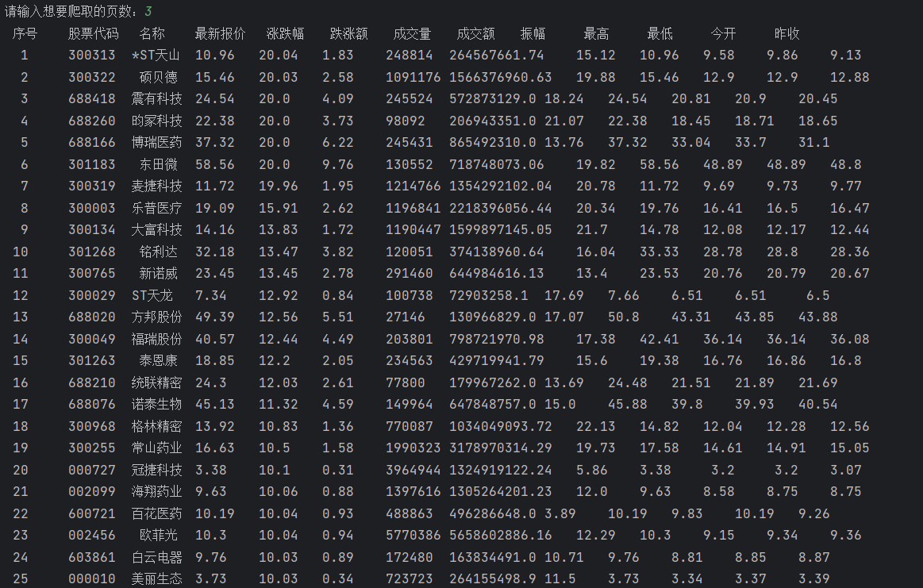Screen dimensions: 923x588
Task: Select volume value 27146
Action: (405, 317)
